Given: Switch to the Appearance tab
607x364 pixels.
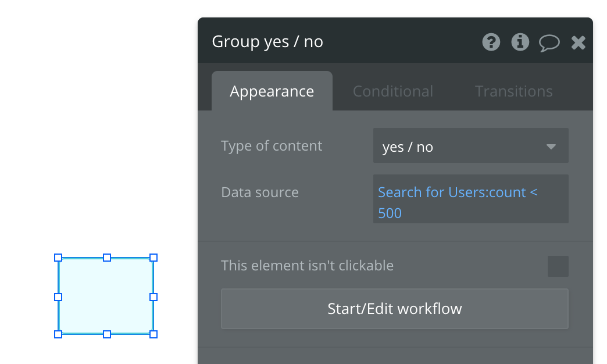Looking at the screenshot, I should tap(272, 91).
